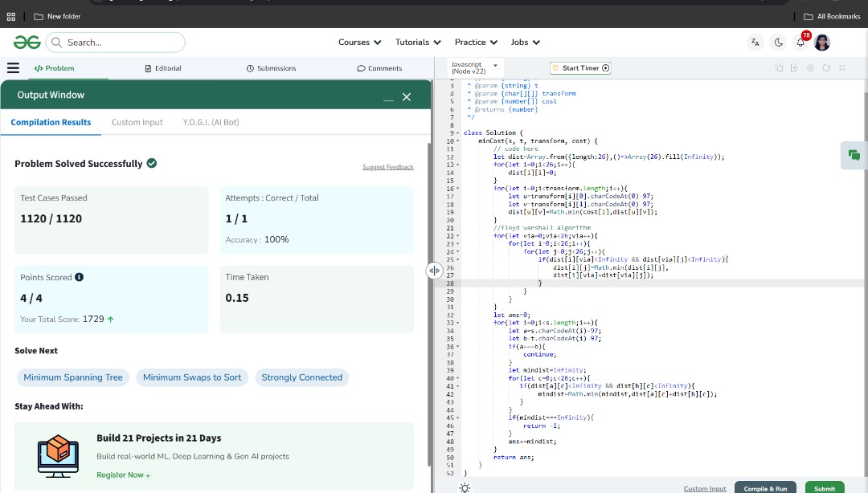Start the coding timer

[x=580, y=68]
